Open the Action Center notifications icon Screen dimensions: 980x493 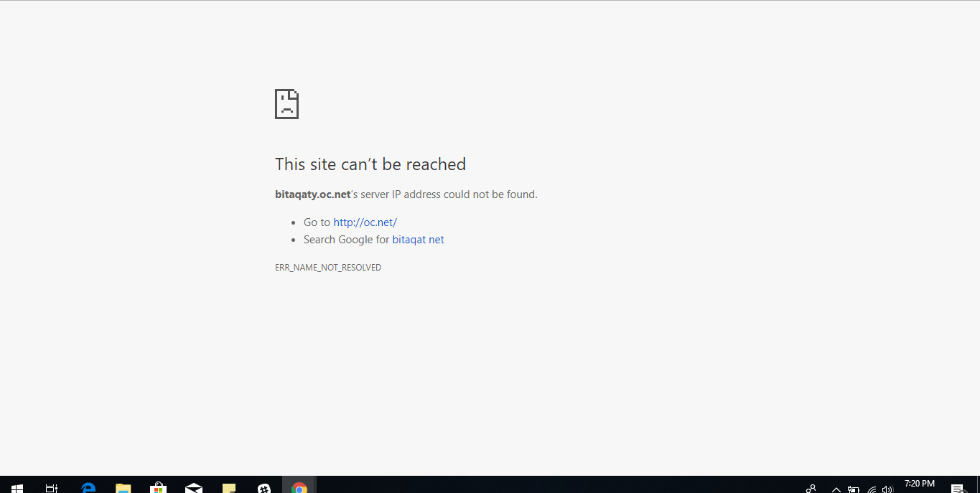tap(958, 489)
